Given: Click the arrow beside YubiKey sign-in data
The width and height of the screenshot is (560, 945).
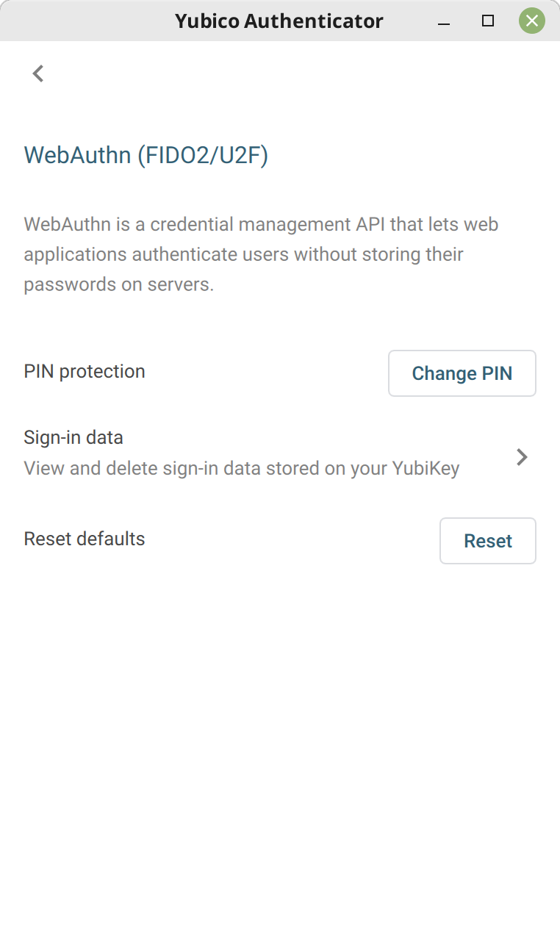Looking at the screenshot, I should coord(522,456).
